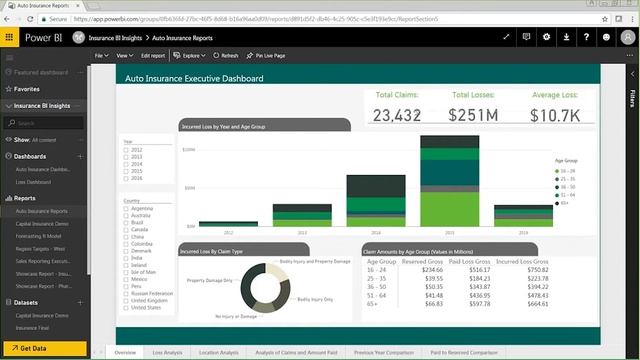Click the navigation pane search field
This screenshot has height=360, width=640.
[44, 123]
